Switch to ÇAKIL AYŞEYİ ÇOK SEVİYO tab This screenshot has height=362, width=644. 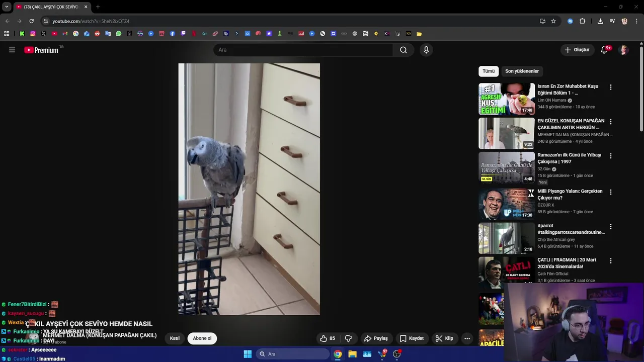point(51,7)
